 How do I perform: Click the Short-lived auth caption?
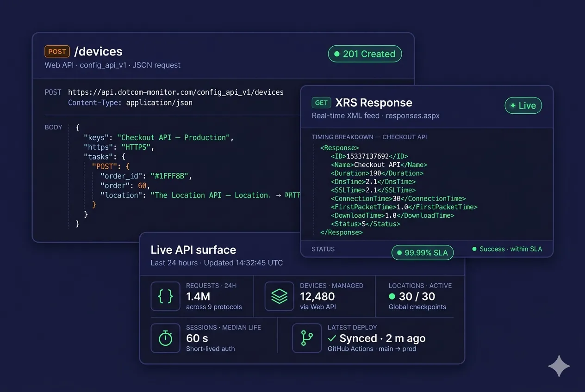[211, 349]
